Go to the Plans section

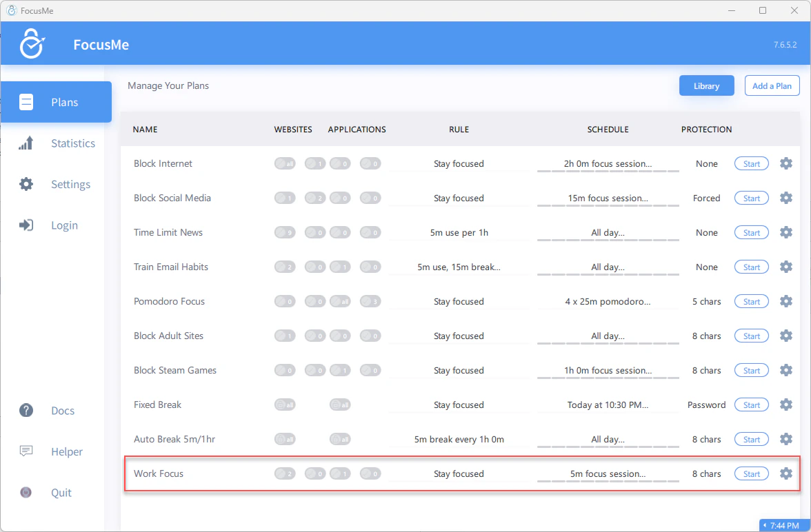pyautogui.click(x=56, y=102)
